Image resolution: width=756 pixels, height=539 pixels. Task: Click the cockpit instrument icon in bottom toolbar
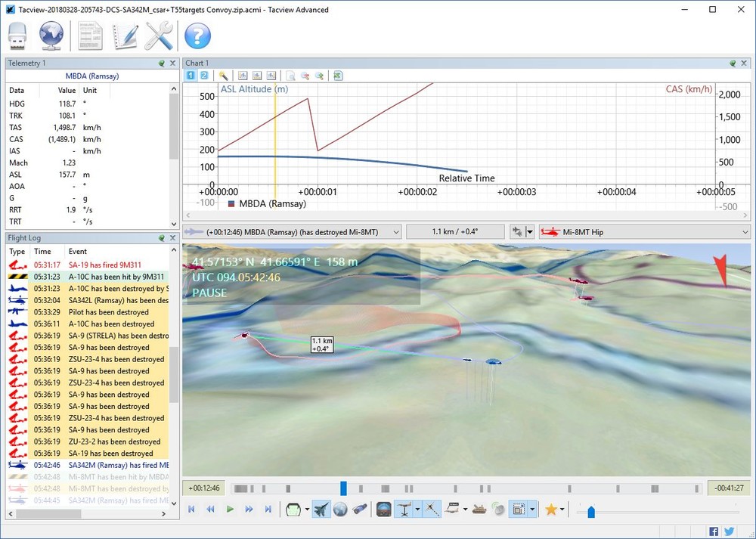tap(383, 510)
